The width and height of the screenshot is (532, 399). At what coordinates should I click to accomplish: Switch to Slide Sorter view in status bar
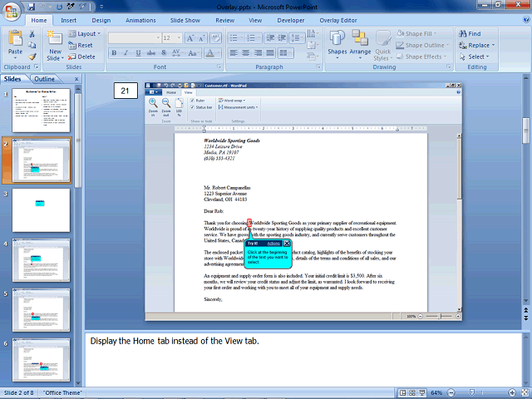click(412, 393)
